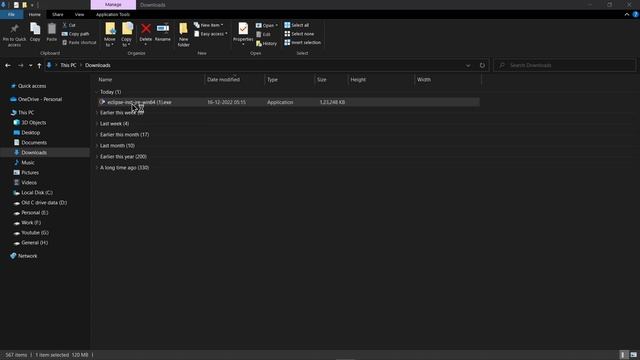Switch to the Share ribbon tab
Image resolution: width=640 pixels, height=360 pixels.
pos(58,15)
